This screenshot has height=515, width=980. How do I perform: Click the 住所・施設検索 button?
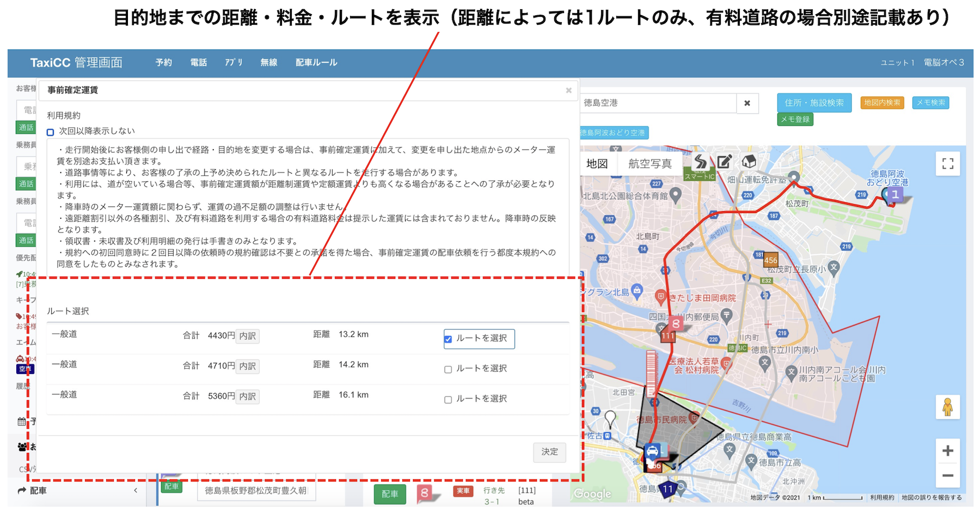tap(814, 103)
